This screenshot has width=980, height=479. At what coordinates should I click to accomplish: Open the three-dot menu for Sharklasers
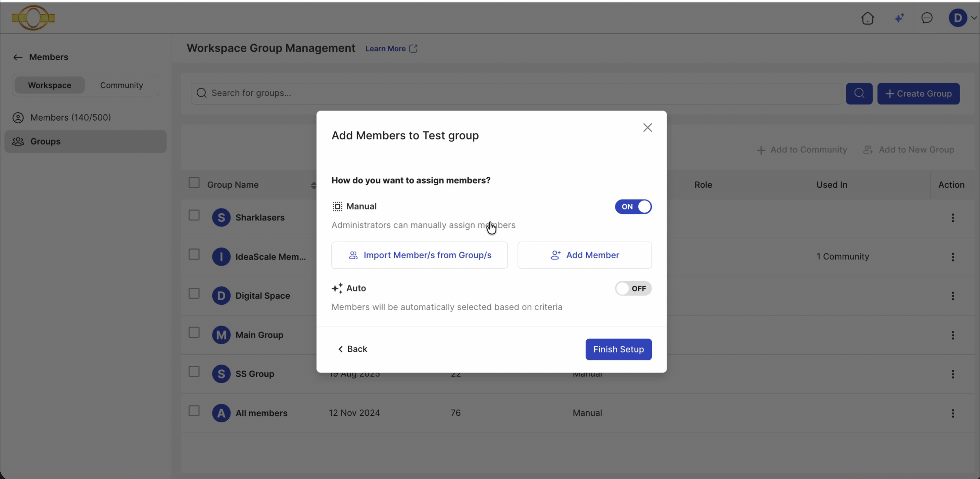(x=953, y=218)
